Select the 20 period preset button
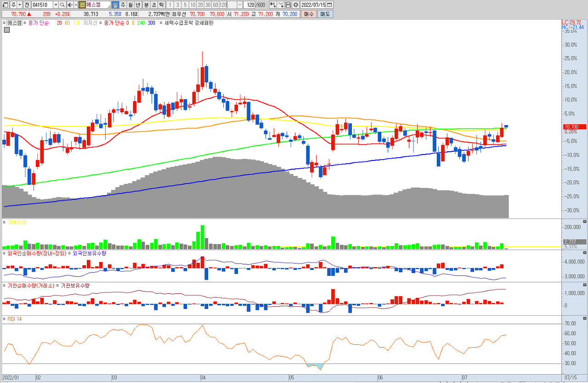 200,5
